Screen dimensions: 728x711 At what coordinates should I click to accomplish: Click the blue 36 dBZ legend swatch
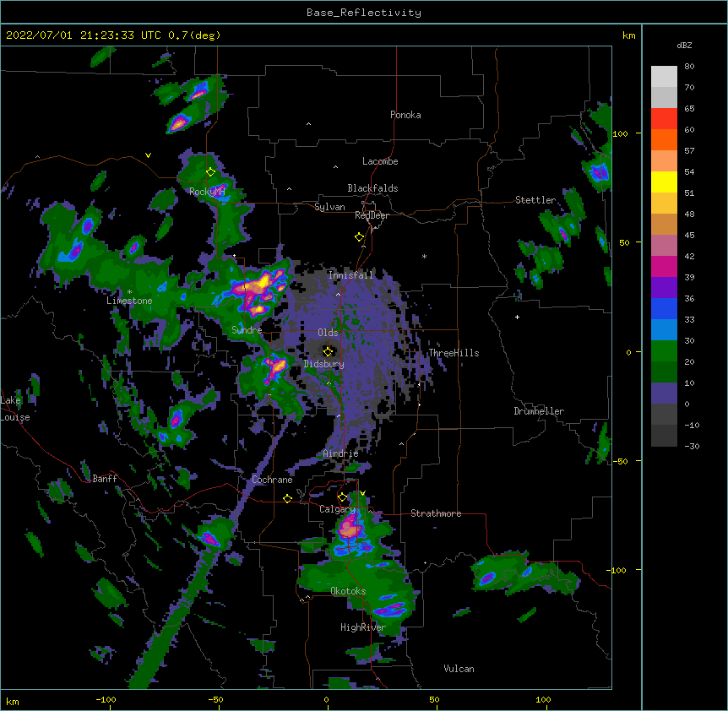click(664, 308)
